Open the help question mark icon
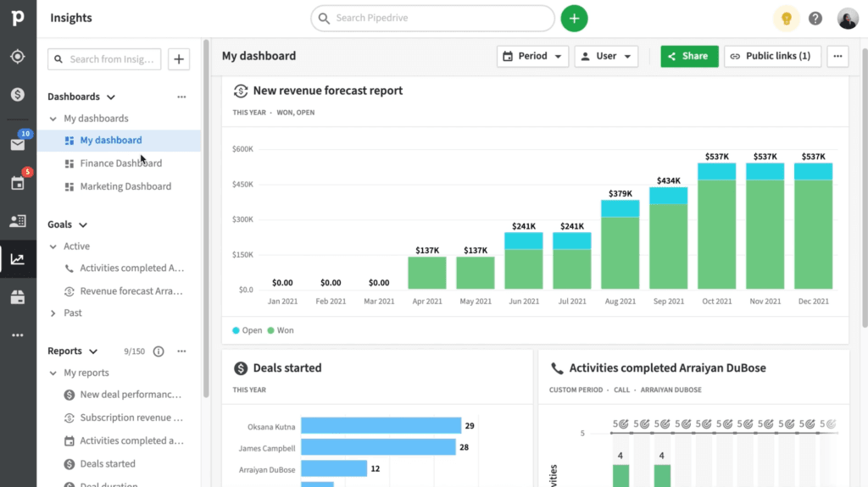This screenshot has width=868, height=487. pyautogui.click(x=815, y=19)
